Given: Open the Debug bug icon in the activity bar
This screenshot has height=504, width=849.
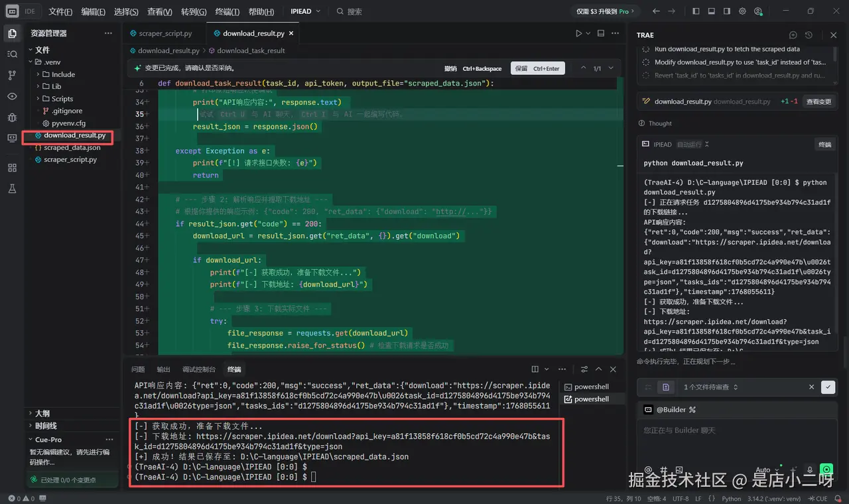Looking at the screenshot, I should tap(12, 117).
